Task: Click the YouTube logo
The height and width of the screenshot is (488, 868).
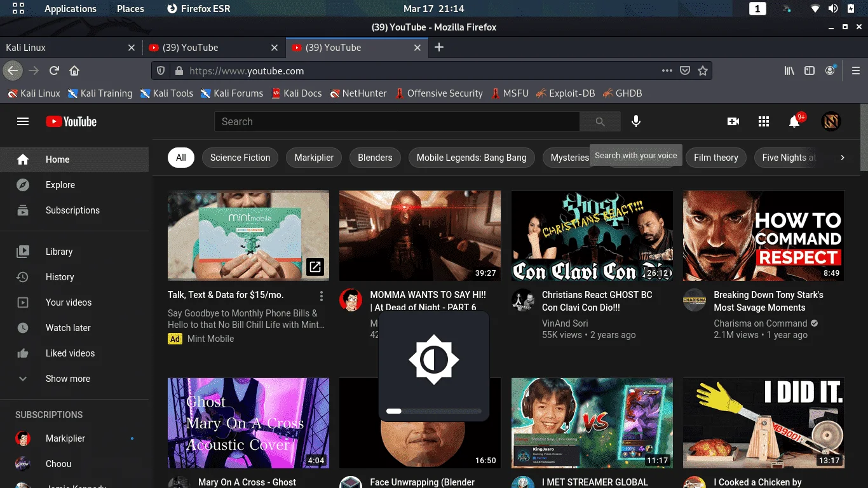Action: (71, 121)
